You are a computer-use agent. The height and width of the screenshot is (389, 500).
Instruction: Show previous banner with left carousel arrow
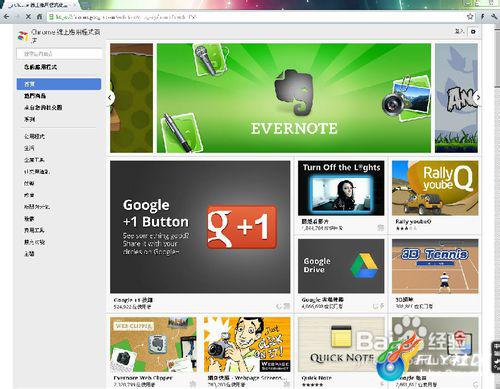pyautogui.click(x=110, y=97)
